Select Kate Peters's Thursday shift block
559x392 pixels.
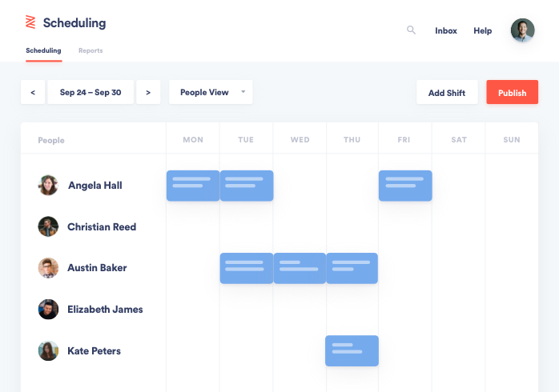352,350
